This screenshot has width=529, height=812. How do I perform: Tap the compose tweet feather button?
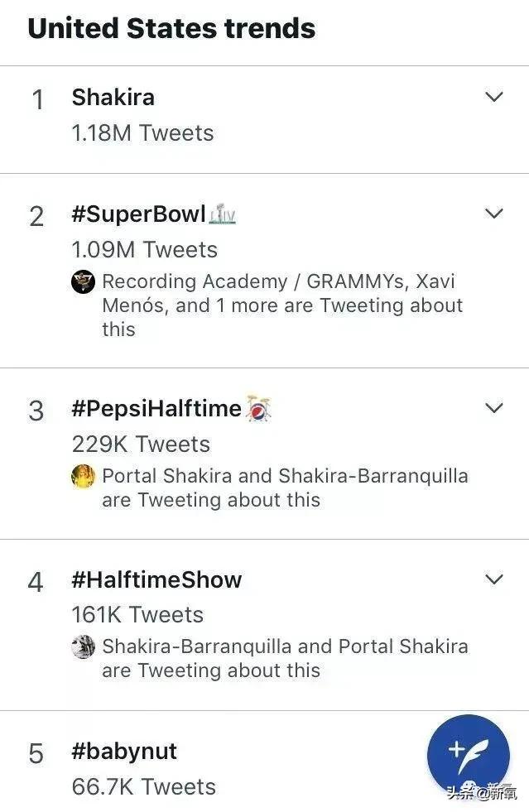[469, 755]
